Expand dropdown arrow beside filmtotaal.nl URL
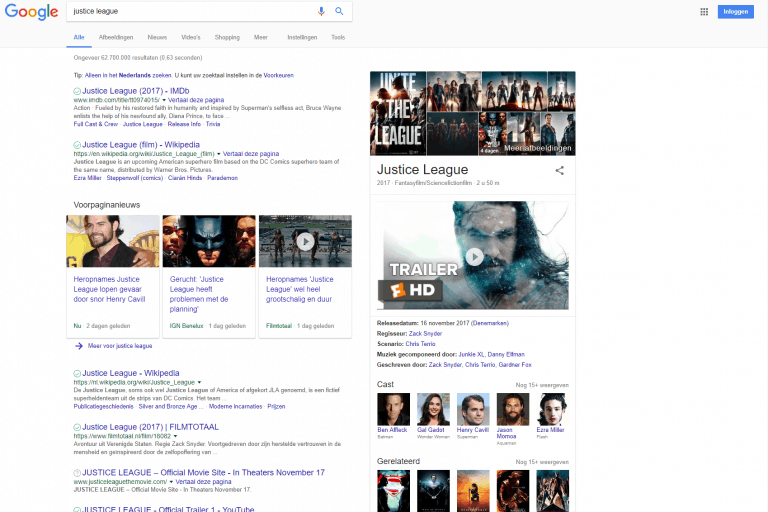This screenshot has width=768, height=512. tap(175, 436)
